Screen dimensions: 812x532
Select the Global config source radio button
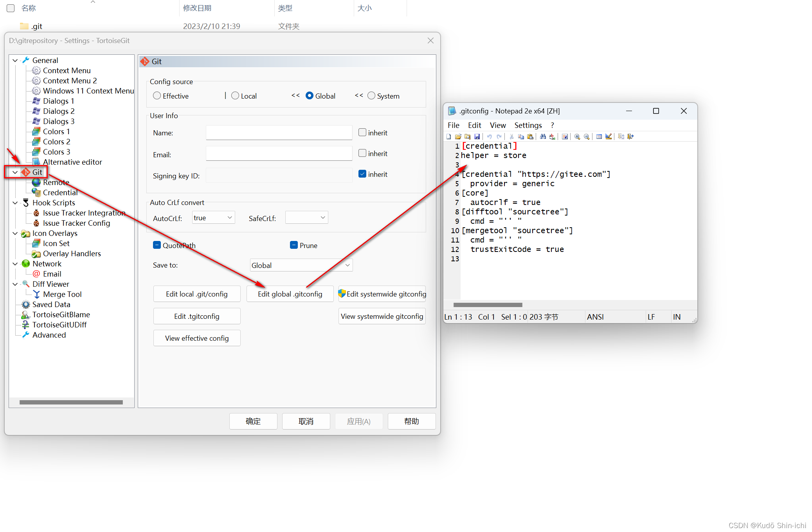(310, 95)
